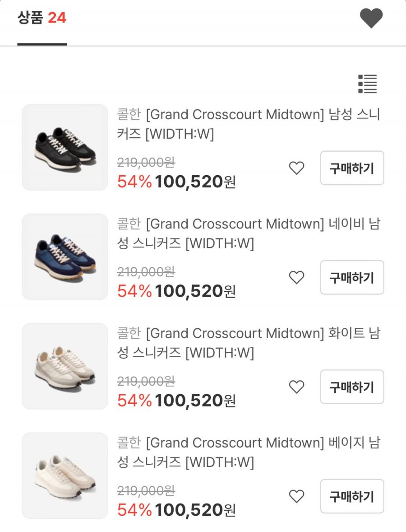This screenshot has height=532, width=406.
Task: Open the black sneaker thumbnail image
Action: click(x=65, y=147)
